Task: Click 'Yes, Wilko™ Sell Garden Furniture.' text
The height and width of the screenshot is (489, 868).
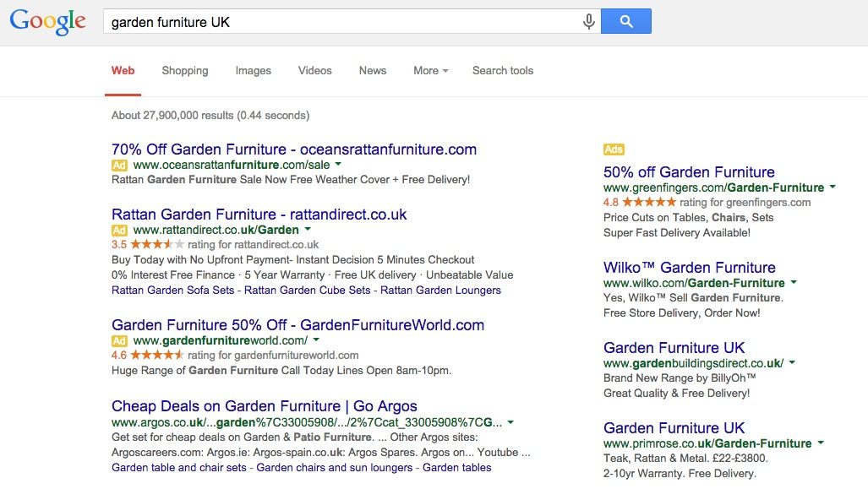Action: pos(693,297)
